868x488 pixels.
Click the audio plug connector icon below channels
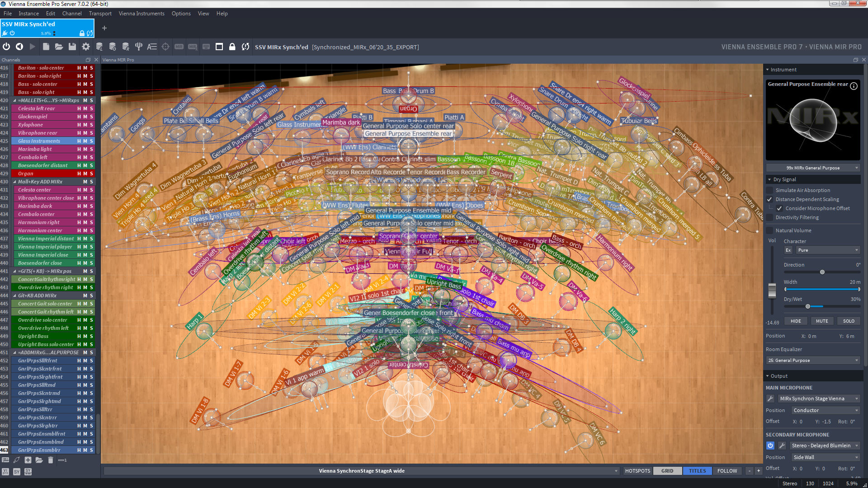[16, 460]
